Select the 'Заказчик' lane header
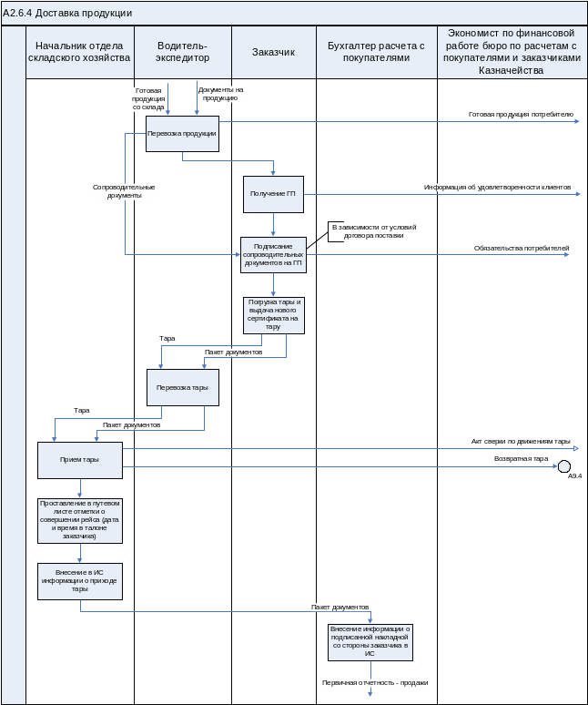Image resolution: width=588 pixels, height=705 pixels. tap(274, 52)
